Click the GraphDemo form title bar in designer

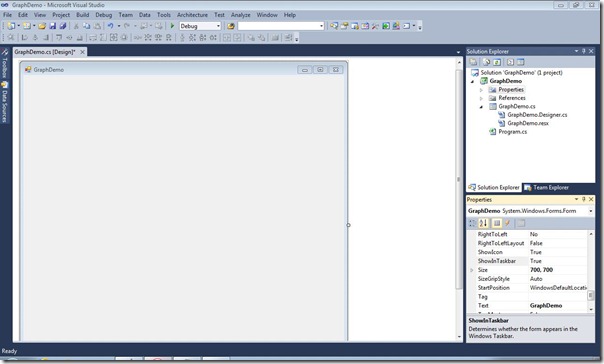tap(184, 70)
